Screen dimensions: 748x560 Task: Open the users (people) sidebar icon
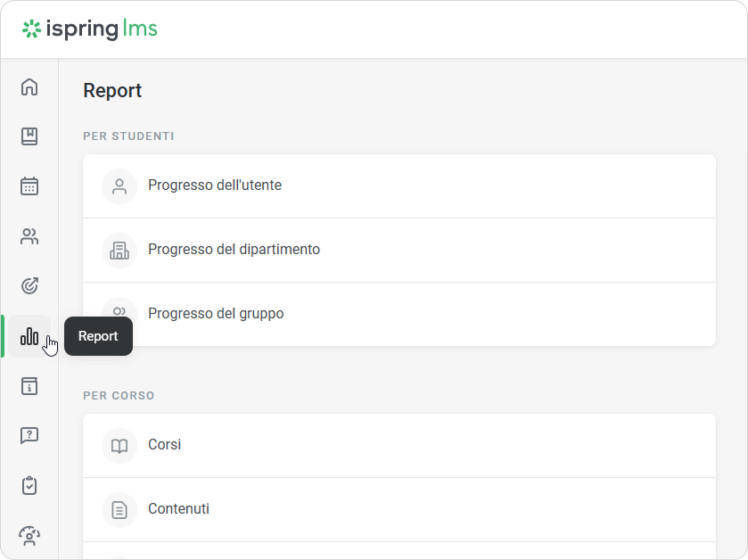pos(29,236)
